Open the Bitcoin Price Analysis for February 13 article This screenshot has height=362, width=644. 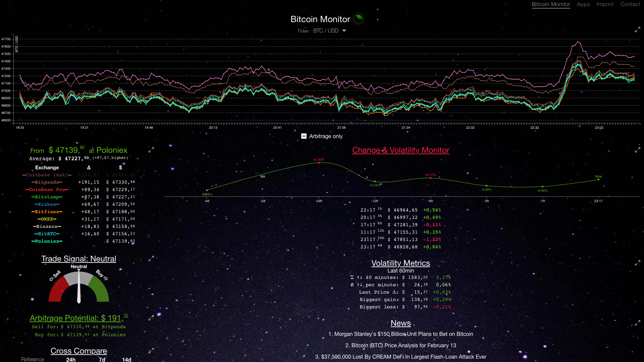click(400, 345)
